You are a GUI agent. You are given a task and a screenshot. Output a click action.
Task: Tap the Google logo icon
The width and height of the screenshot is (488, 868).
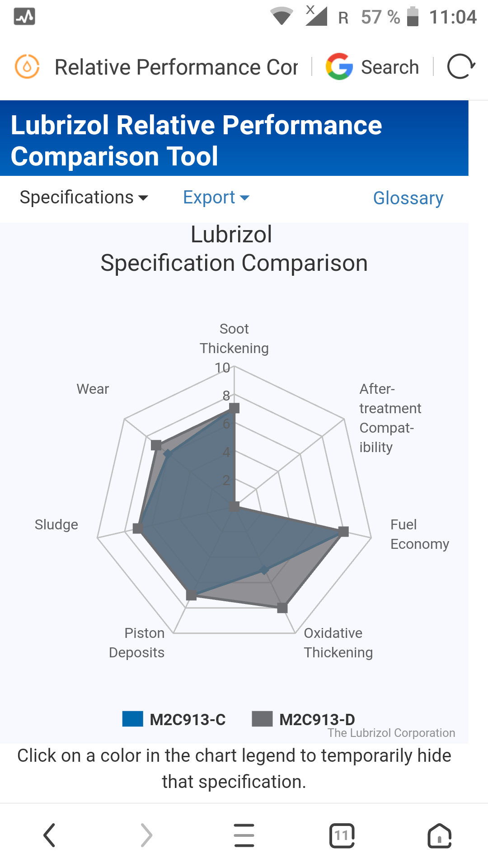click(339, 67)
